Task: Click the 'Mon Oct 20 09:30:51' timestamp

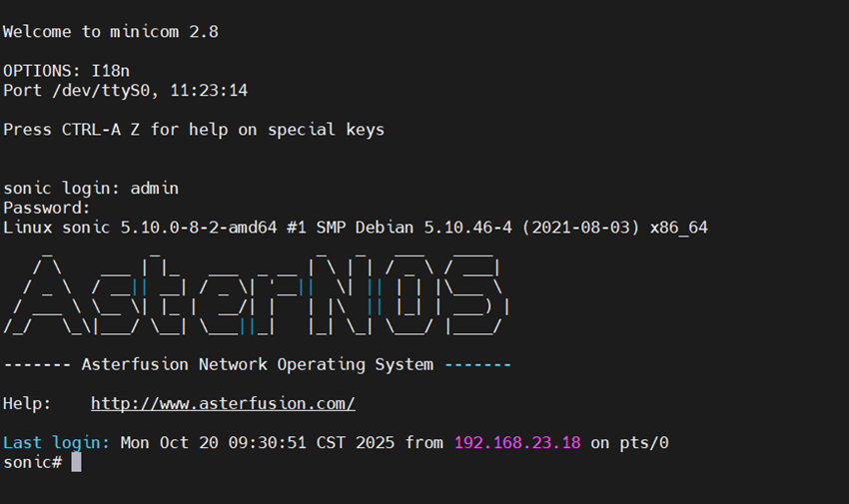Action: pos(213,443)
